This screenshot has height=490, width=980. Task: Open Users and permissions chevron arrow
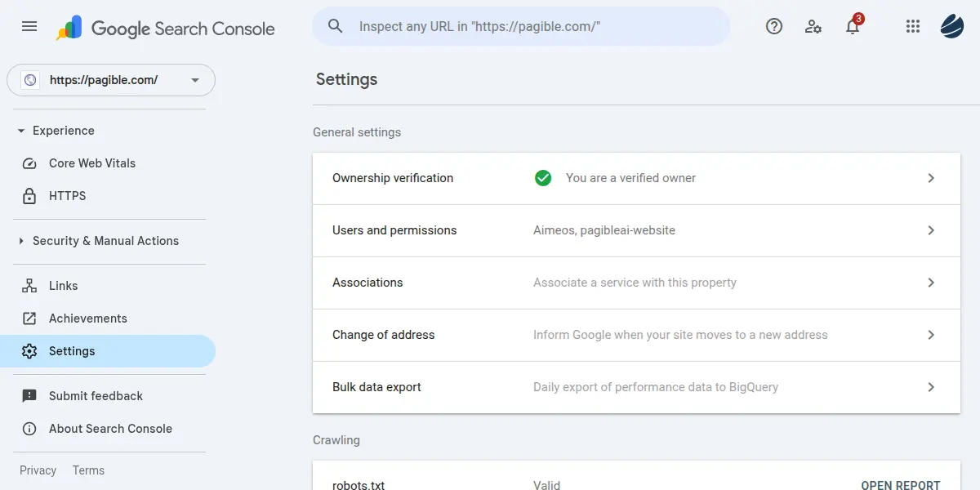point(931,230)
